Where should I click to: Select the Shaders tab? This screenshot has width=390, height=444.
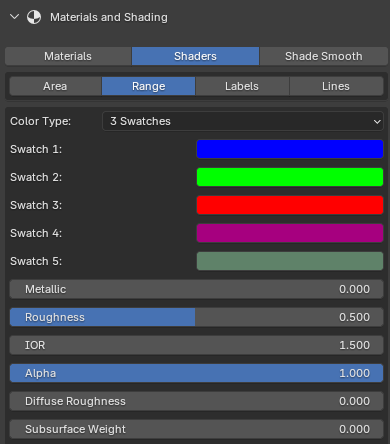tap(195, 56)
